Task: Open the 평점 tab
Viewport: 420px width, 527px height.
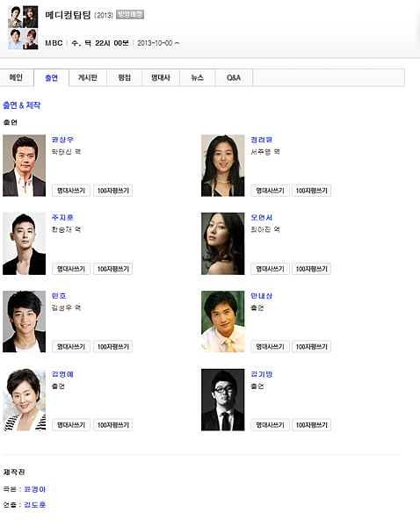Action: (x=125, y=77)
